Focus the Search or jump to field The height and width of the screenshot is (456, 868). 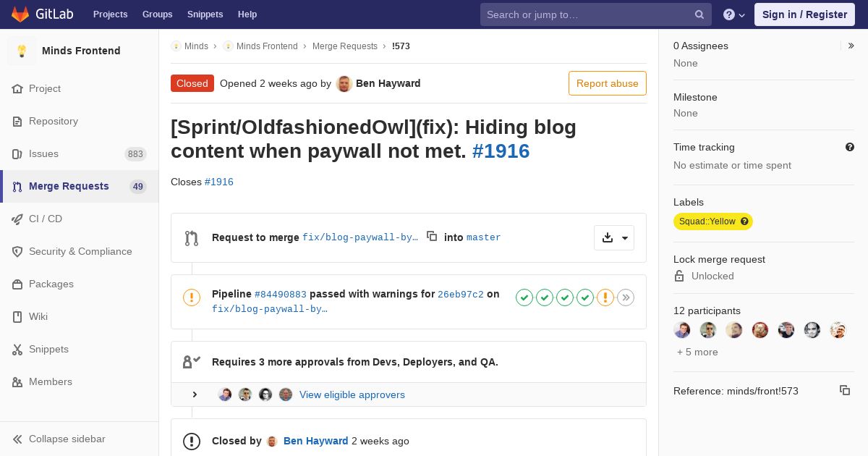(596, 14)
